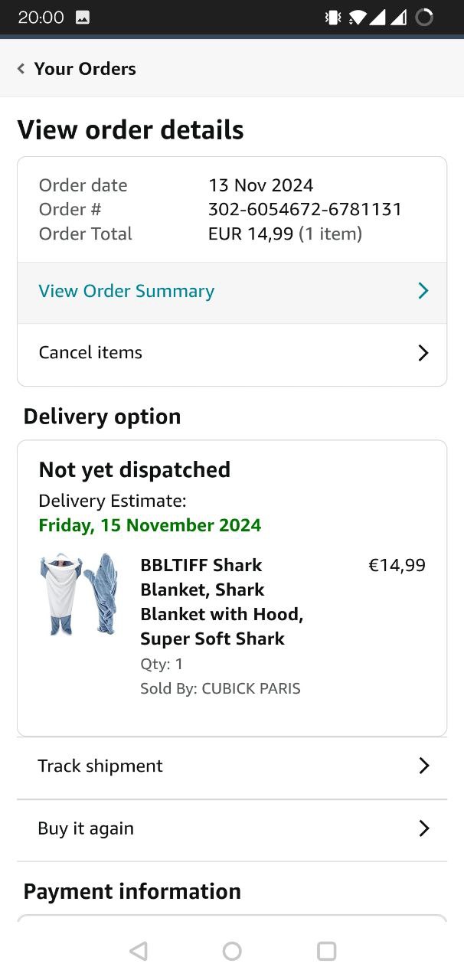
Task: Tap the Cancel items text
Action: click(90, 353)
